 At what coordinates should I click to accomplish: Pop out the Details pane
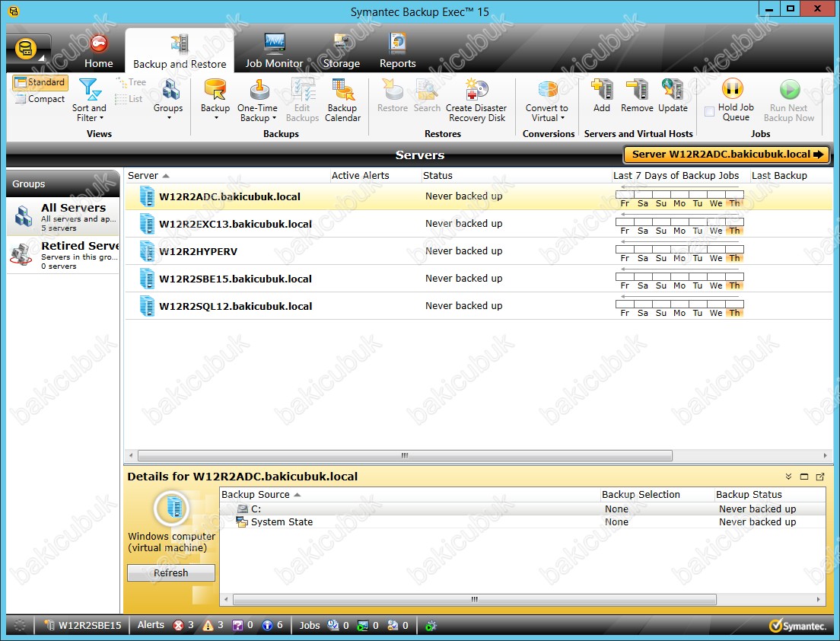820,477
